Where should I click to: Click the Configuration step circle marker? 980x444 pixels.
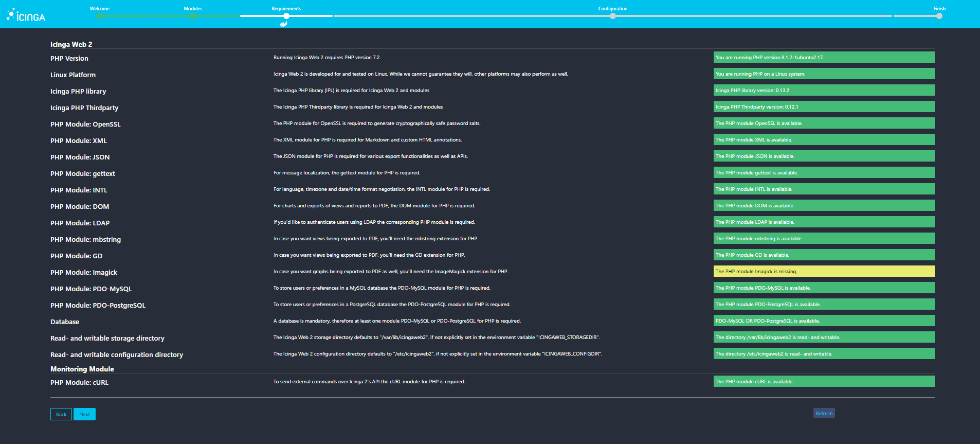coord(612,16)
